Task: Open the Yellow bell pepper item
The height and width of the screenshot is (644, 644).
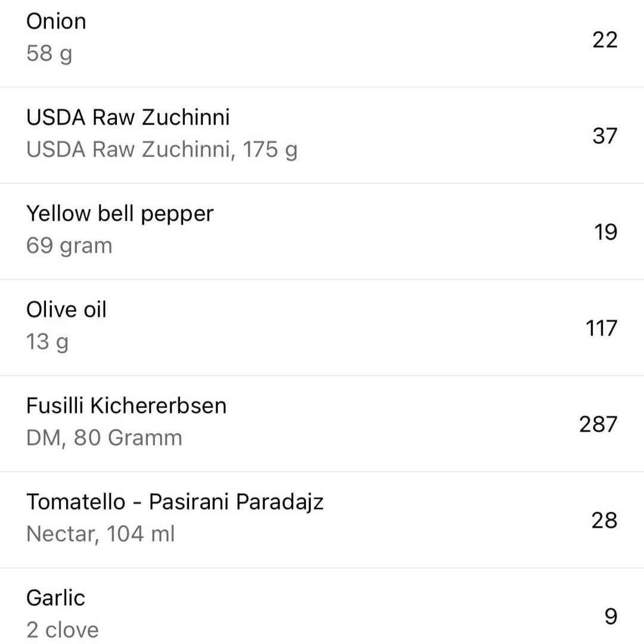Action: (x=120, y=213)
